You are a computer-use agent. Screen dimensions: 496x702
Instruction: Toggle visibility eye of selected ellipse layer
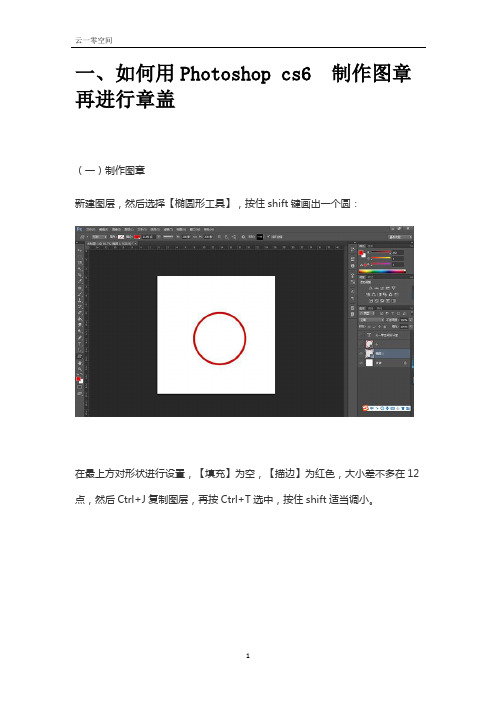click(x=361, y=354)
